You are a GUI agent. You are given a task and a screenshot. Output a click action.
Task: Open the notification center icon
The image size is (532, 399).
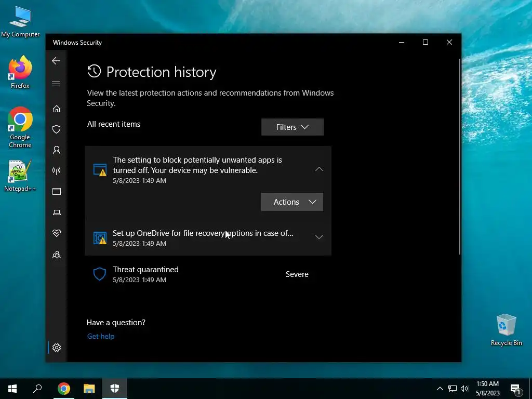click(x=515, y=389)
